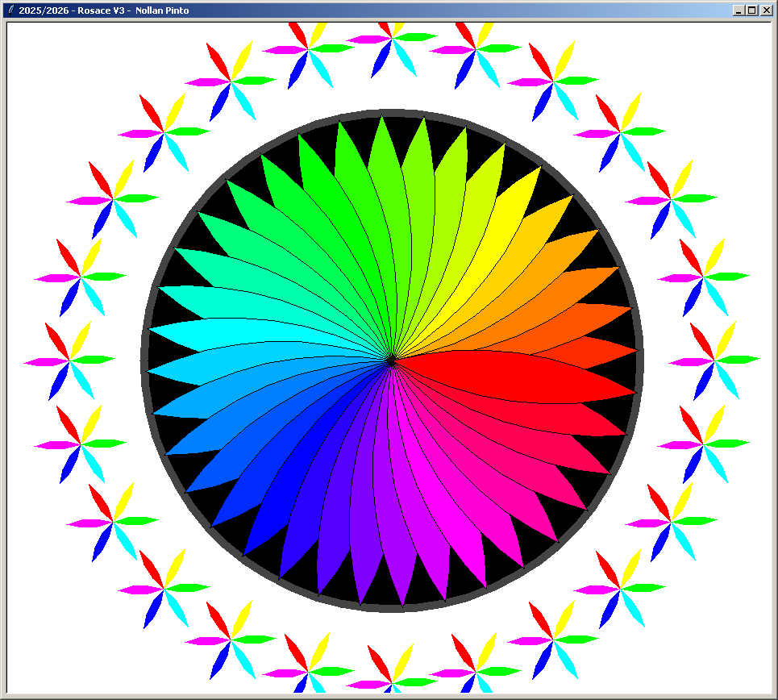Maximize the Rosace V3 window
The image size is (778, 700).
tap(751, 10)
